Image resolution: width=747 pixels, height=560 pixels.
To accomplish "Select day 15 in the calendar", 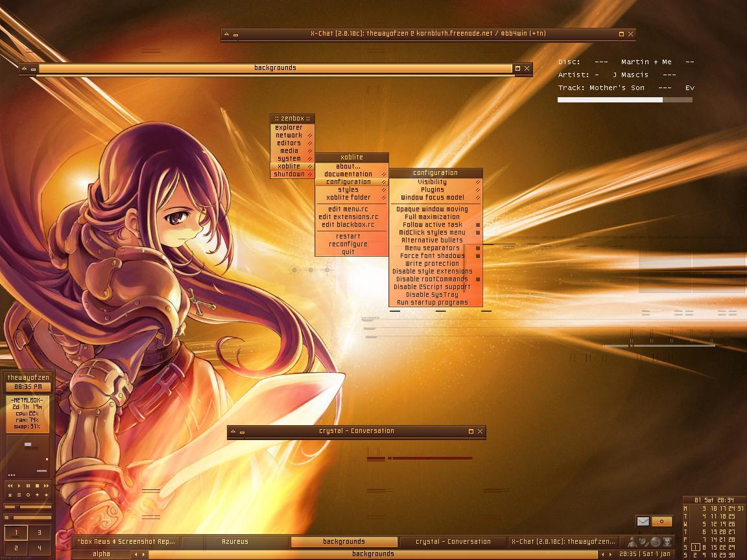I will [x=713, y=548].
